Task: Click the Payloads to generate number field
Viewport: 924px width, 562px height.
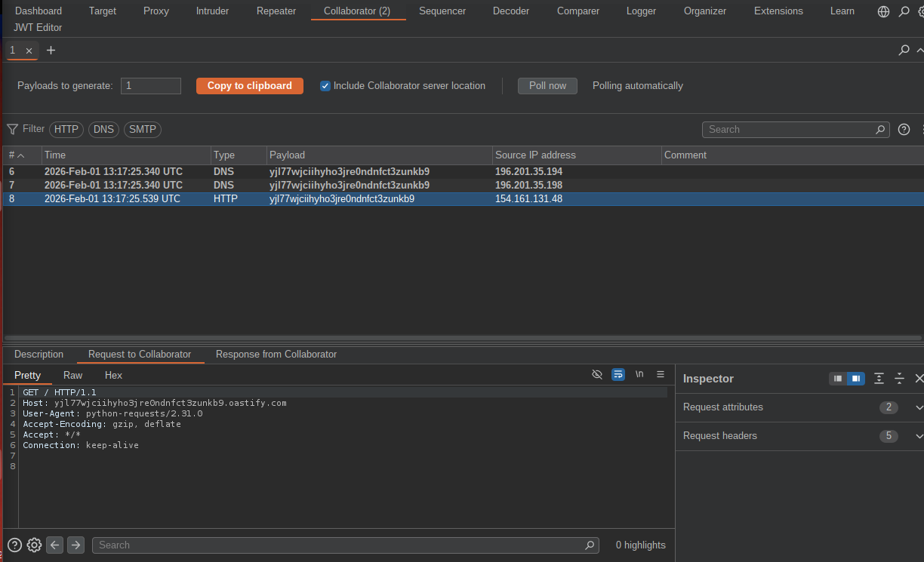Action: point(151,86)
